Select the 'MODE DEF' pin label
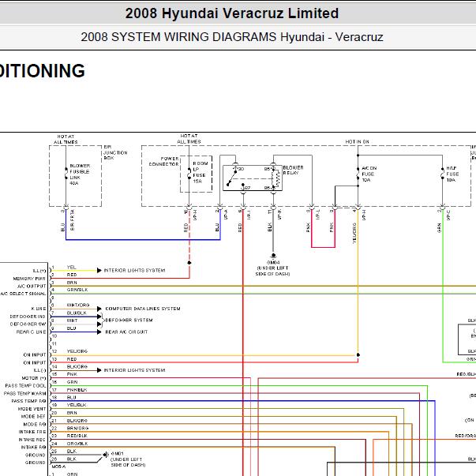Viewport: 476px width, 476px height. tap(33, 416)
